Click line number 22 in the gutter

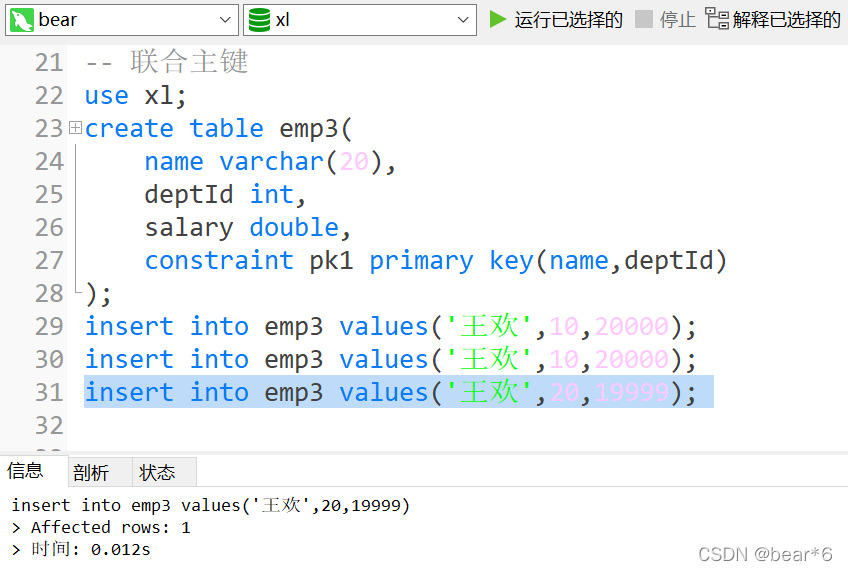pos(49,96)
